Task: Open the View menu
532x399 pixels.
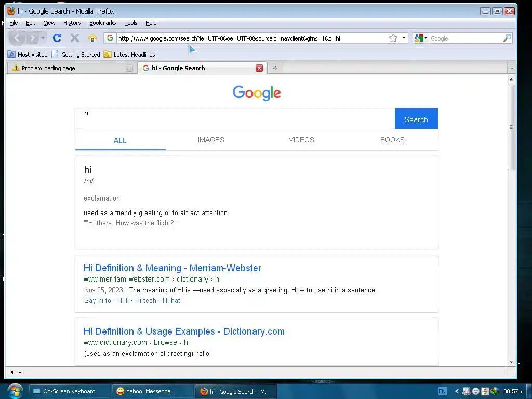Action: click(x=49, y=23)
